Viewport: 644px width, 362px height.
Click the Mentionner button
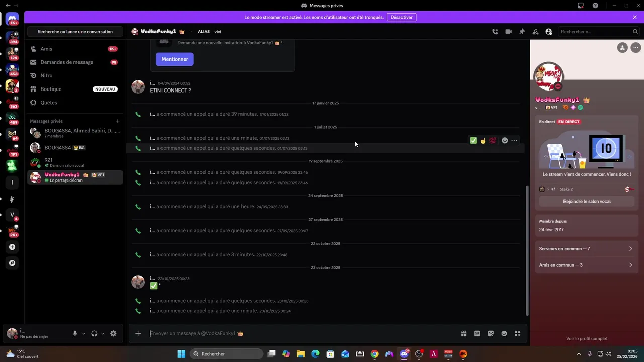tap(175, 59)
